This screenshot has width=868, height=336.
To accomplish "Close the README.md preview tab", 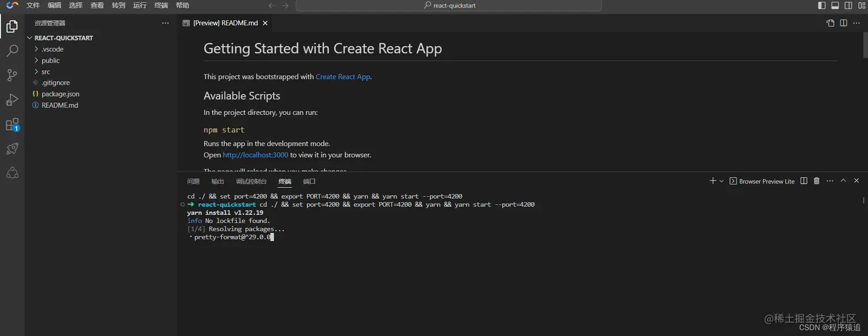I will tap(265, 23).
